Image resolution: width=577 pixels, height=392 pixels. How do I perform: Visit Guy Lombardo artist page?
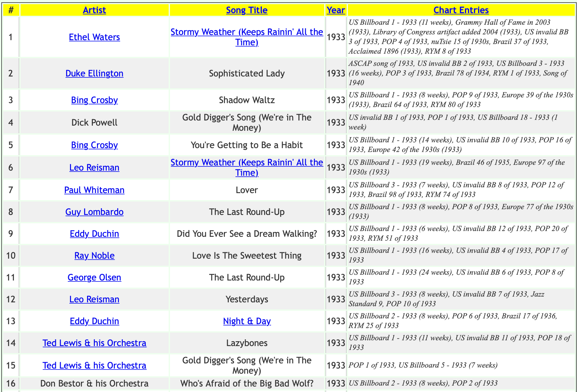click(x=94, y=212)
